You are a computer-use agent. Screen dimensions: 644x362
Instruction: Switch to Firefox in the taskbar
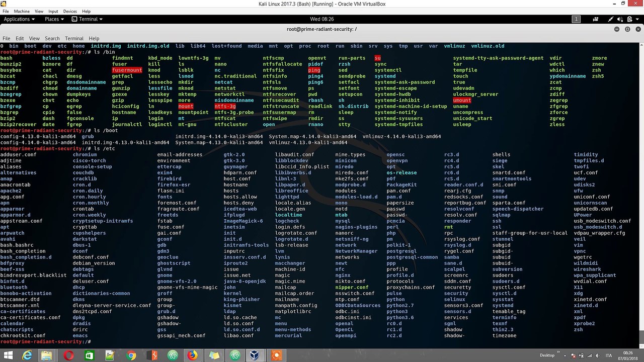point(193,355)
